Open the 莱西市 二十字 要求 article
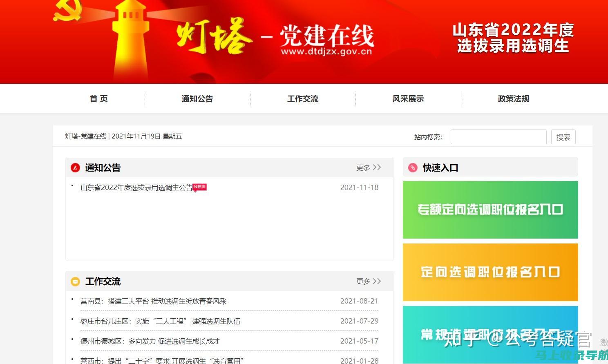 (x=162, y=360)
